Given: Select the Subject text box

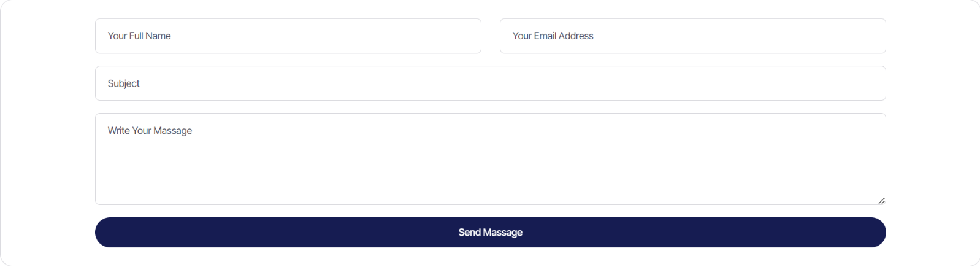Looking at the screenshot, I should pos(490,83).
